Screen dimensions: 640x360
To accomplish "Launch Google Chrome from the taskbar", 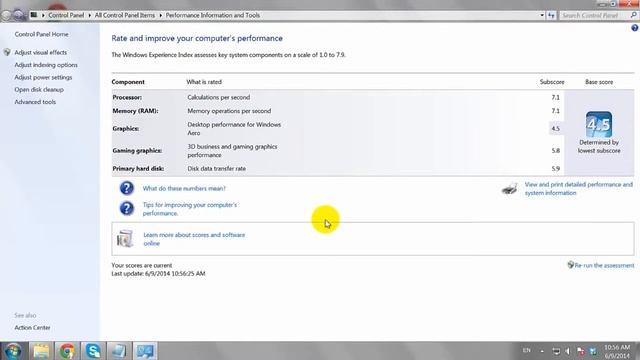I will tap(67, 351).
